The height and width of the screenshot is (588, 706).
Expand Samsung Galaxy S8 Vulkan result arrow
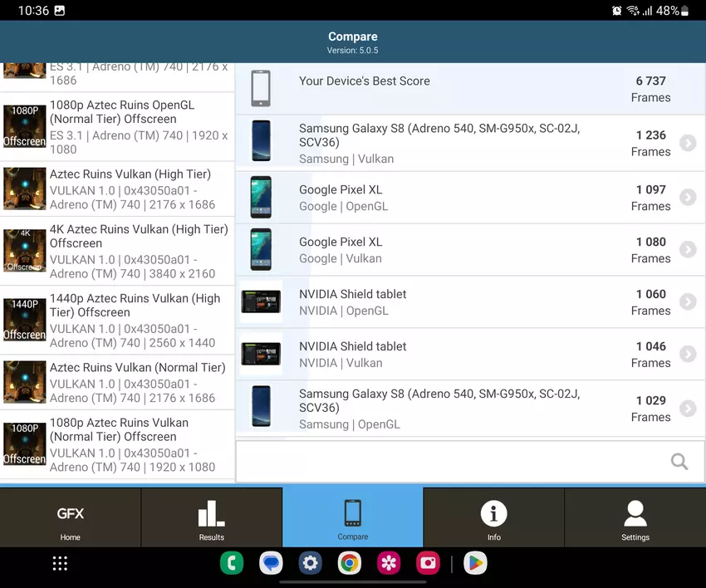click(x=687, y=144)
